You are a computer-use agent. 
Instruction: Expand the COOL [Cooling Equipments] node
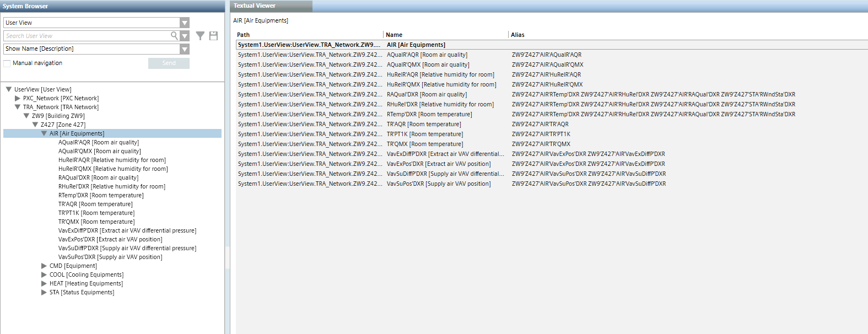coord(44,274)
